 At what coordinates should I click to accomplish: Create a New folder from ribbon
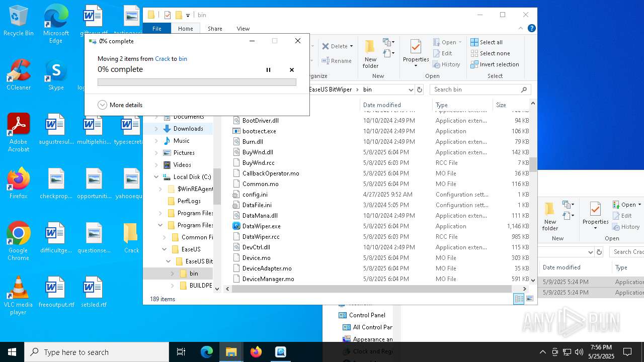(x=370, y=54)
